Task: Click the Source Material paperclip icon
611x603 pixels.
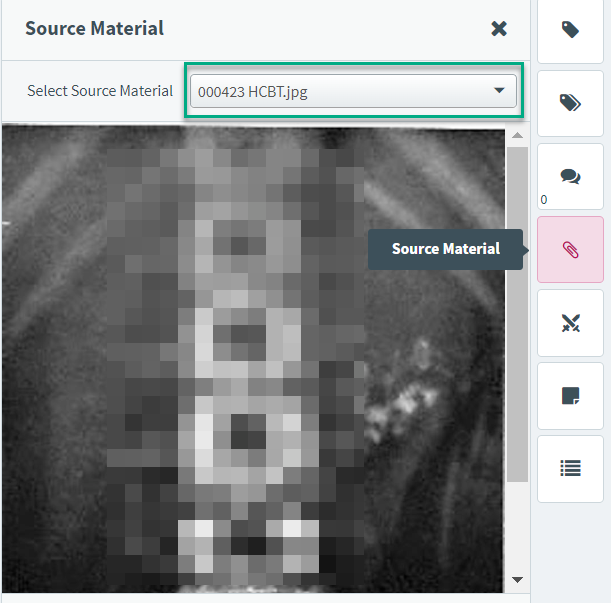Action: pos(570,249)
